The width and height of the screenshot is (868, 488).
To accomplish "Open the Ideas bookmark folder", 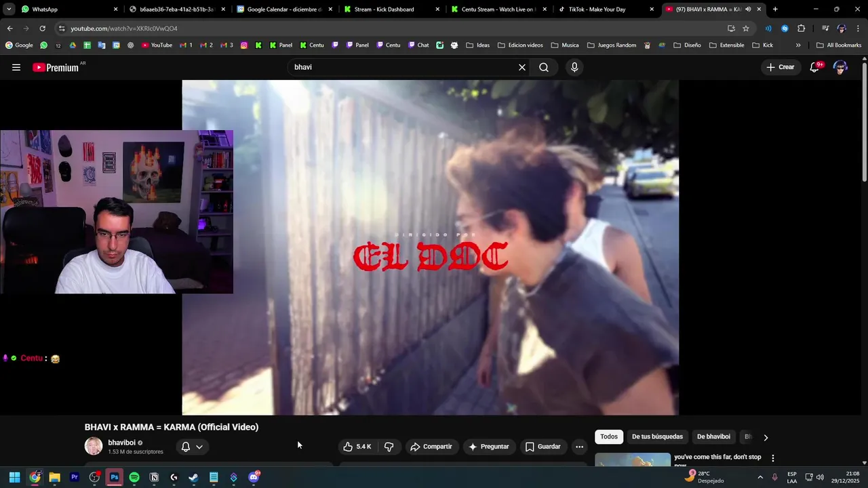I will (x=478, y=45).
